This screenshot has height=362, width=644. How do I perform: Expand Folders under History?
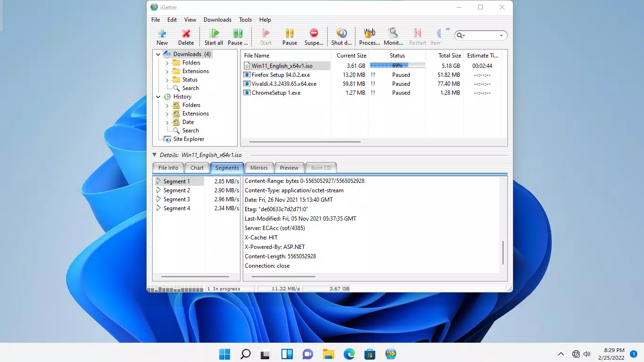(x=167, y=105)
